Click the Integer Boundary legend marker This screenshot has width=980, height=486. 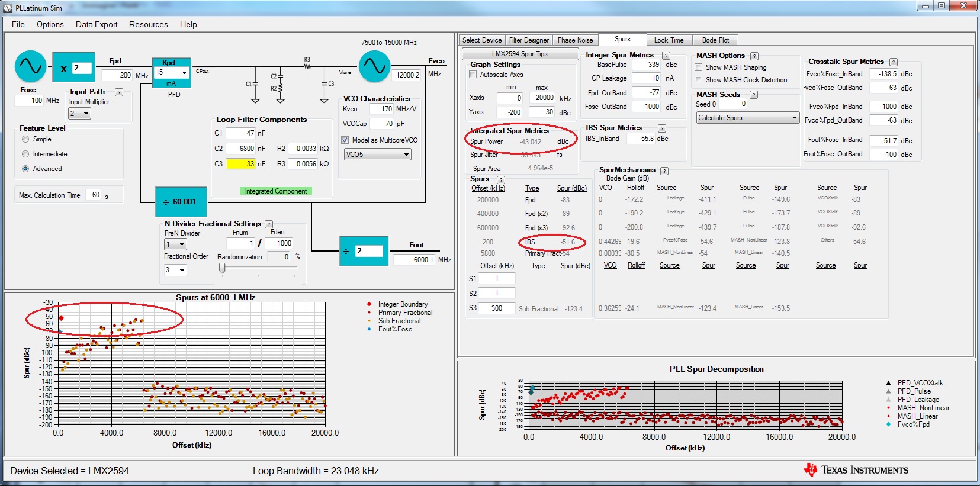point(369,304)
